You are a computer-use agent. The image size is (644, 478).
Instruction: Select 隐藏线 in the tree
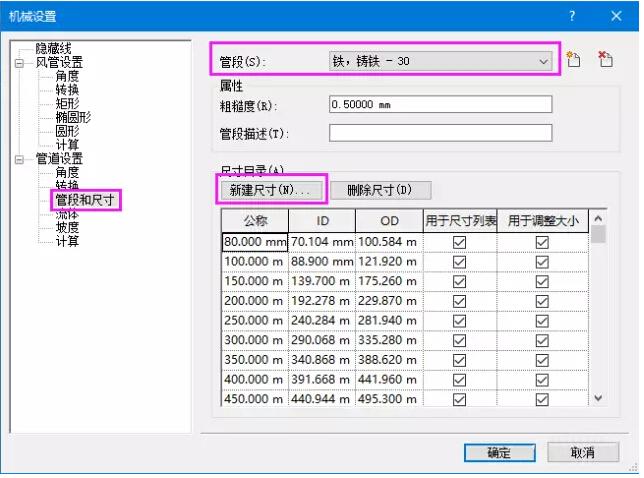pyautogui.click(x=53, y=48)
